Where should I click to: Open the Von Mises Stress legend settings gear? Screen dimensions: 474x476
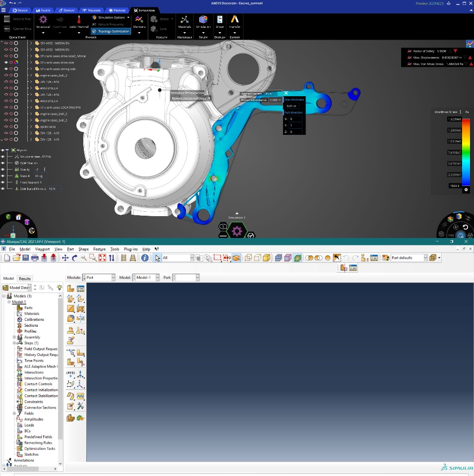466,190
